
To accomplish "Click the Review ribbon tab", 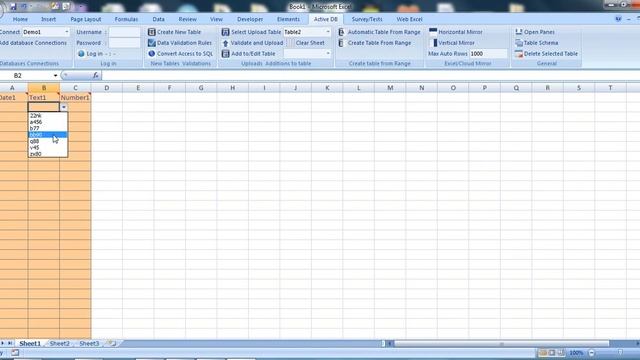I will click(187, 19).
